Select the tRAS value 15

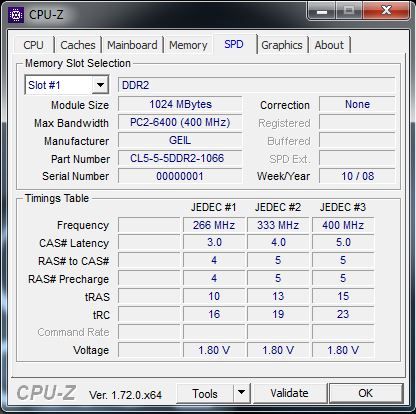point(343,296)
